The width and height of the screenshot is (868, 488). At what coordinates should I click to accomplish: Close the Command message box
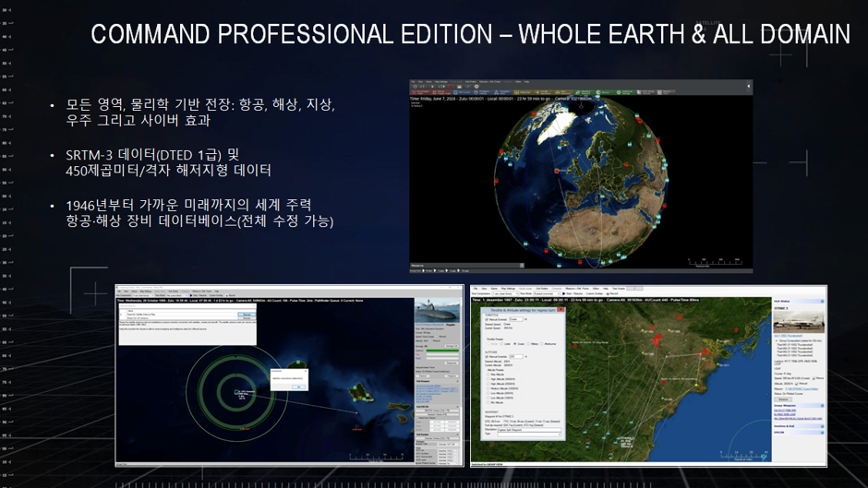306,371
